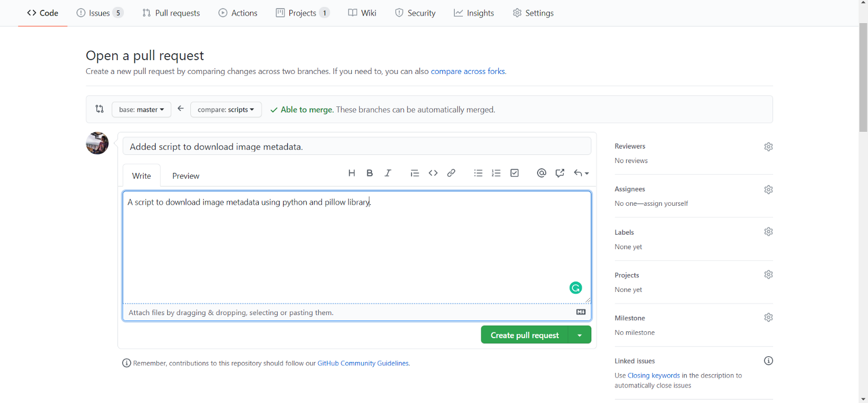This screenshot has width=868, height=403.
Task: Switch to the Preview tab
Action: 186,176
